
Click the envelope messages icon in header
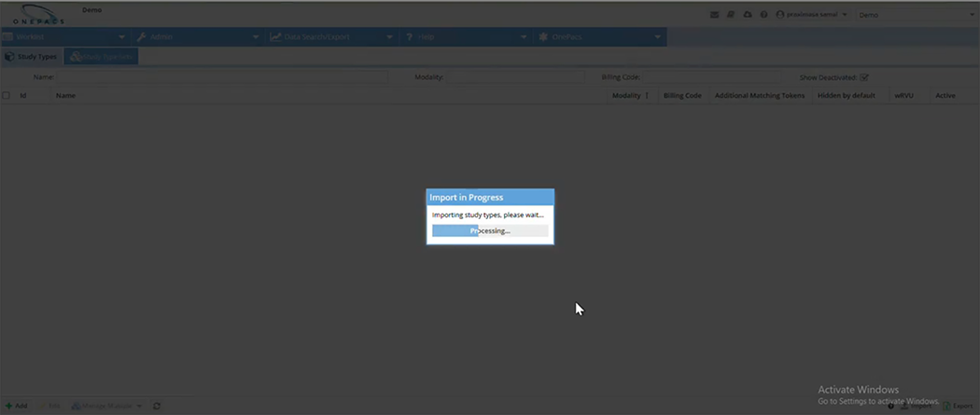pos(715,15)
